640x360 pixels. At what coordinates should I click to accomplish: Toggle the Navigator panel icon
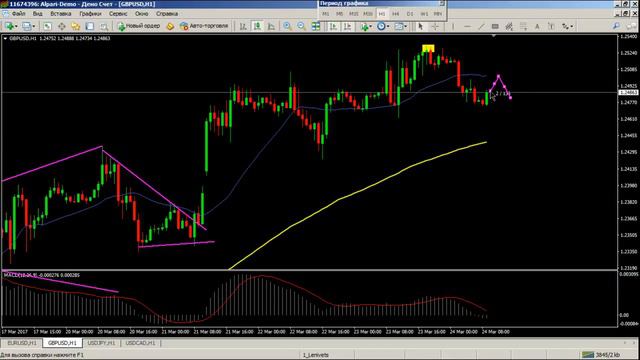(76, 26)
